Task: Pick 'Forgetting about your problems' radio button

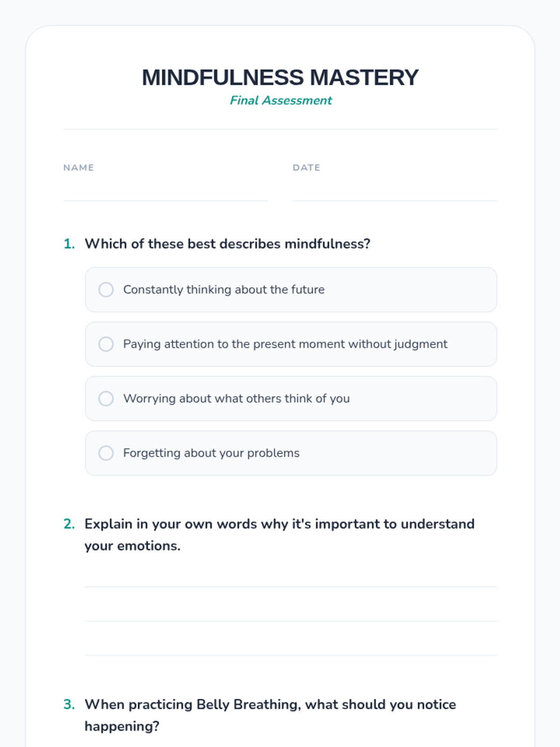Action: click(x=106, y=453)
